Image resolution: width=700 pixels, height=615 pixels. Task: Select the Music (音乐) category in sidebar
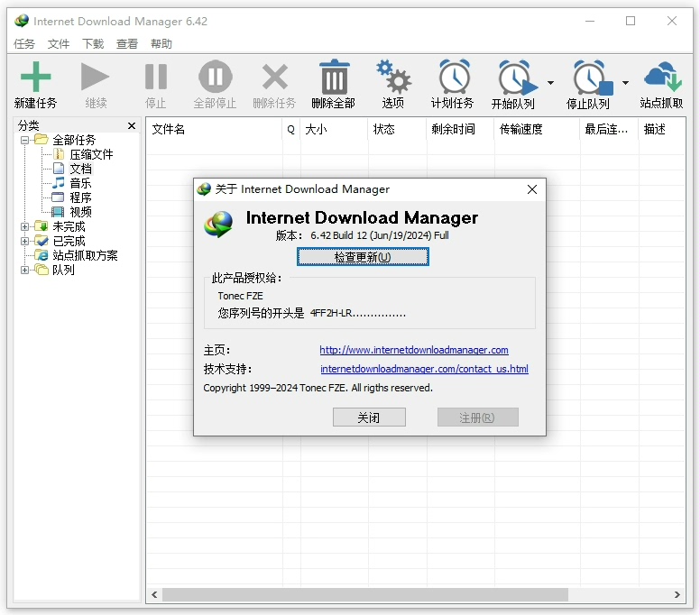pos(80,183)
